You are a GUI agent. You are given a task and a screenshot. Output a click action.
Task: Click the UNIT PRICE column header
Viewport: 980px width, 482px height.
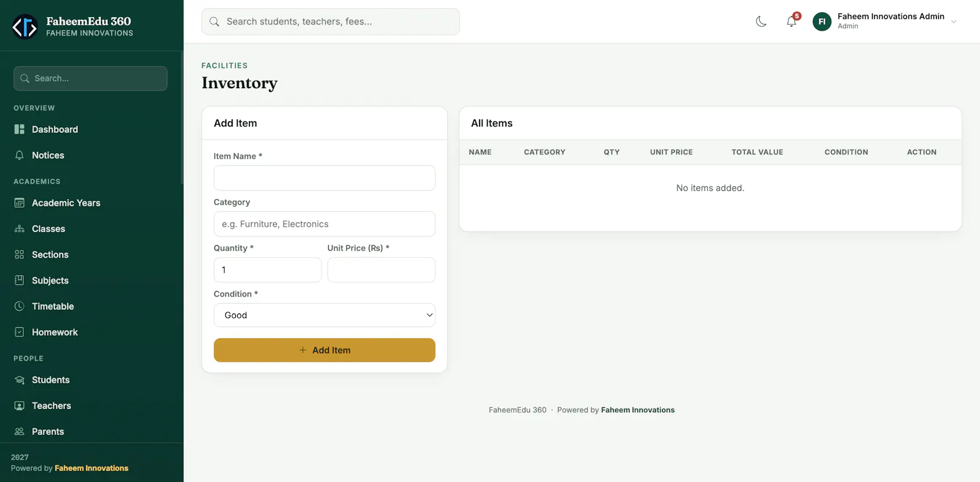pos(671,152)
